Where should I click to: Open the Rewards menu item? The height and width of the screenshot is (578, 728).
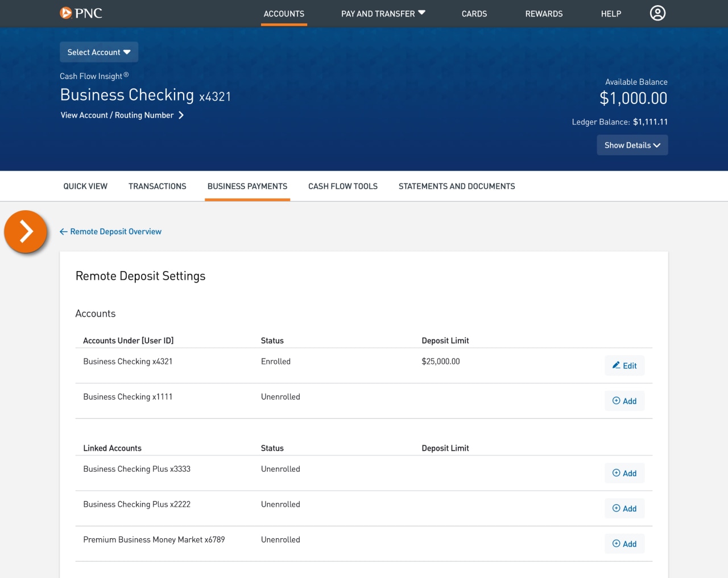coord(544,14)
